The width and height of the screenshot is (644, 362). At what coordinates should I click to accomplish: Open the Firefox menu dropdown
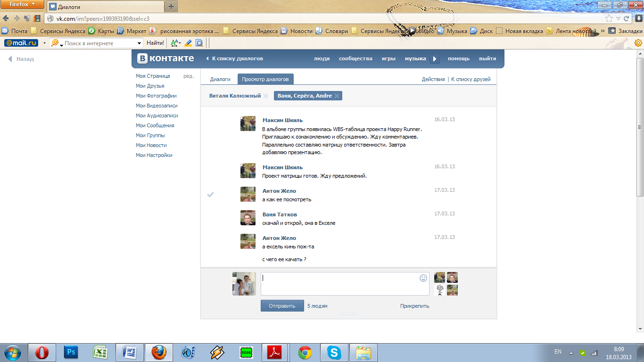pyautogui.click(x=23, y=4)
